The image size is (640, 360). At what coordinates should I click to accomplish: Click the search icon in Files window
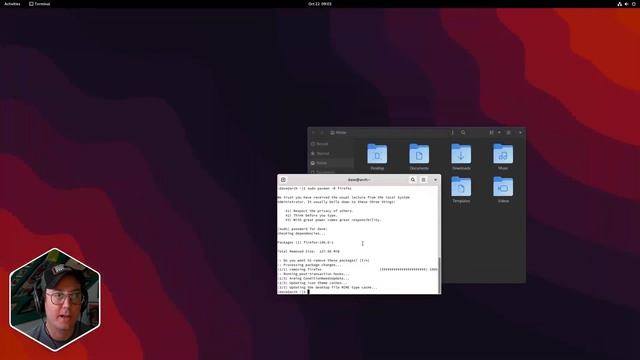point(463,132)
